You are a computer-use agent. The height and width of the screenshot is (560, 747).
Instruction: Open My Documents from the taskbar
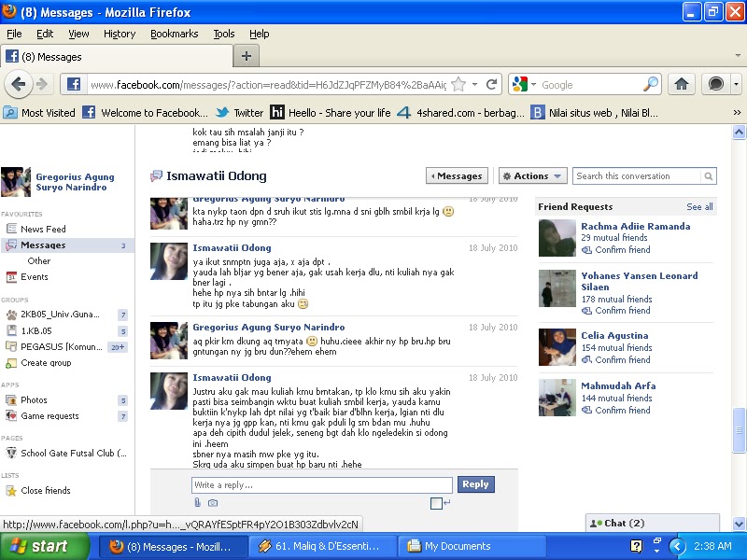click(472, 546)
